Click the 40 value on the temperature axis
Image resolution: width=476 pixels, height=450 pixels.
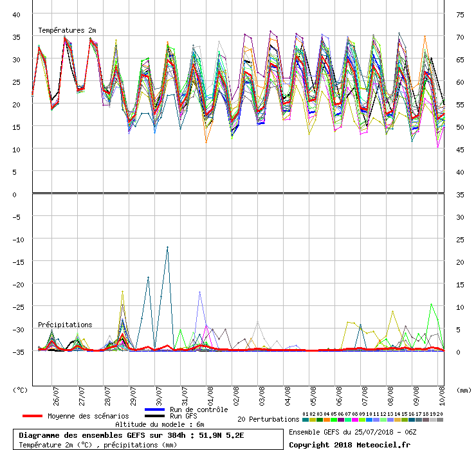pyautogui.click(x=16, y=15)
